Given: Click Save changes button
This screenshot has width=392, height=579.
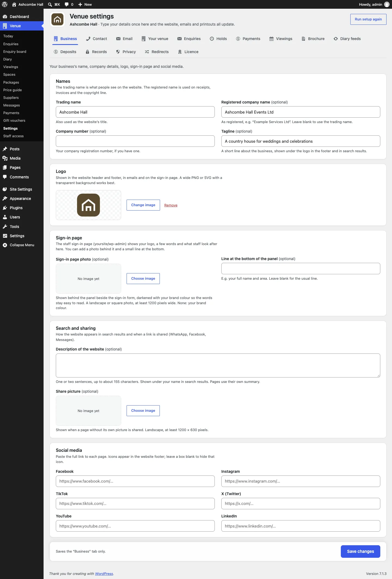Looking at the screenshot, I should coord(360,551).
